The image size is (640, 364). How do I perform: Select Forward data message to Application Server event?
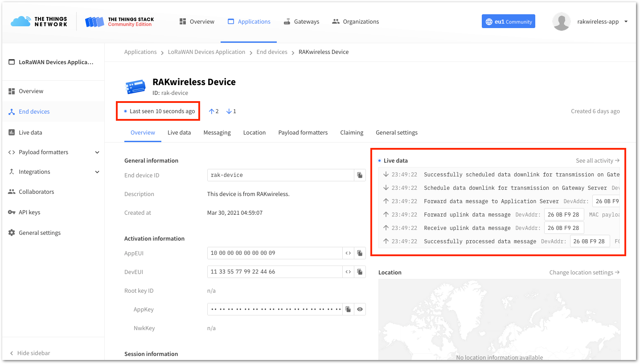(x=499, y=201)
